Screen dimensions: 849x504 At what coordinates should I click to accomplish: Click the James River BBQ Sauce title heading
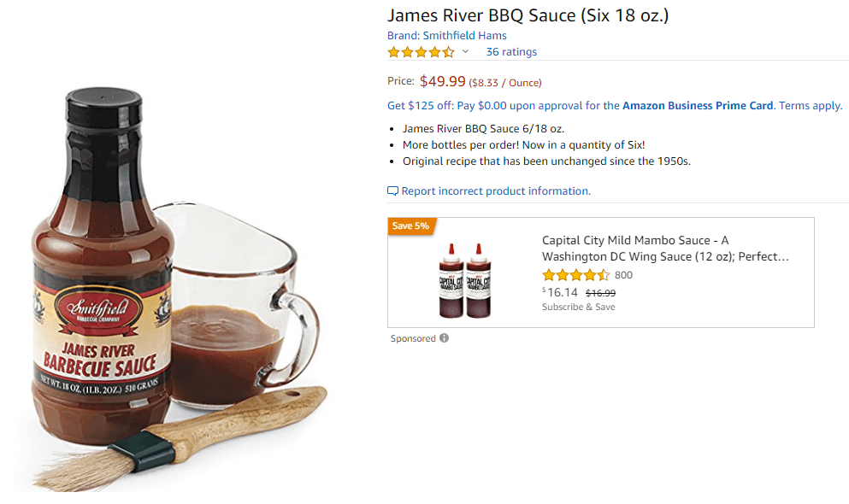click(528, 15)
